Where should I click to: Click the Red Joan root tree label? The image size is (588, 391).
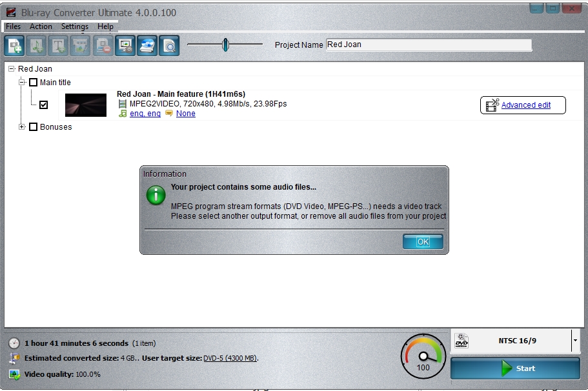click(x=35, y=69)
